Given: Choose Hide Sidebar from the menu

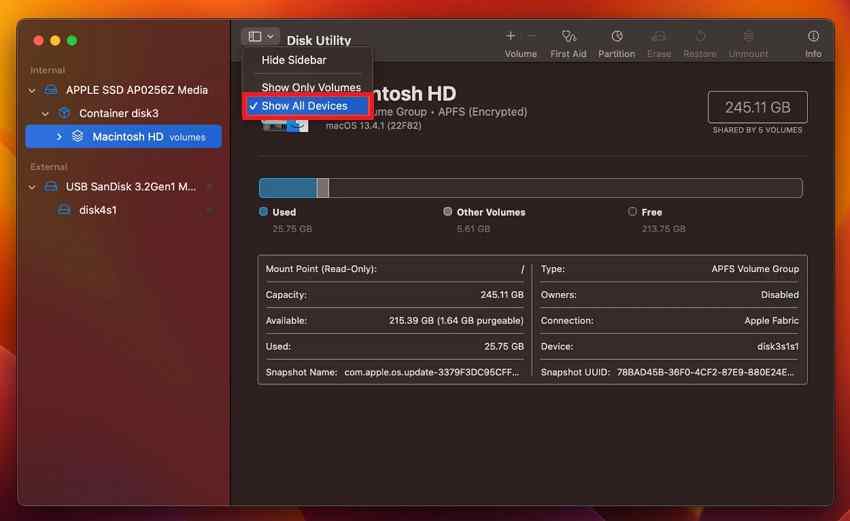Looking at the screenshot, I should (294, 60).
